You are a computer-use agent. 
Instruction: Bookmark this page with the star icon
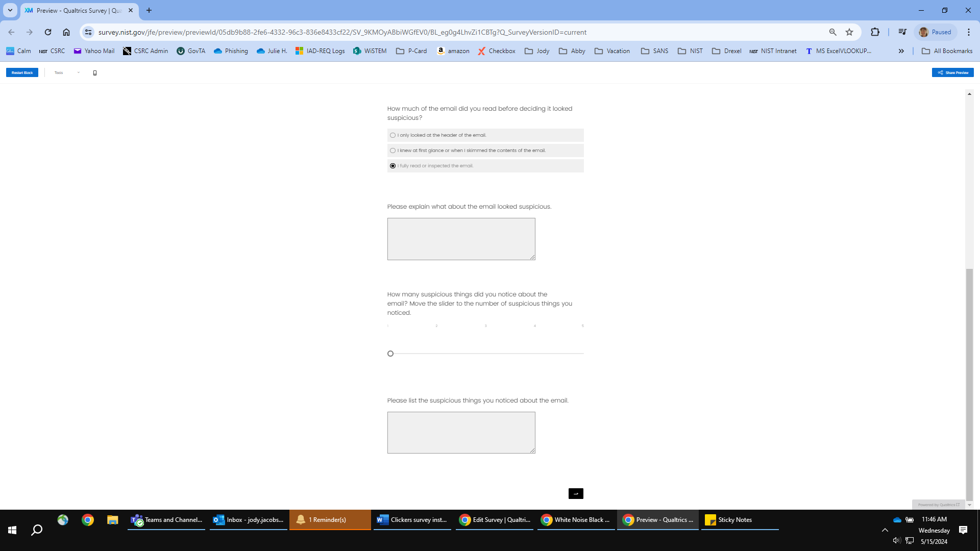click(x=849, y=32)
